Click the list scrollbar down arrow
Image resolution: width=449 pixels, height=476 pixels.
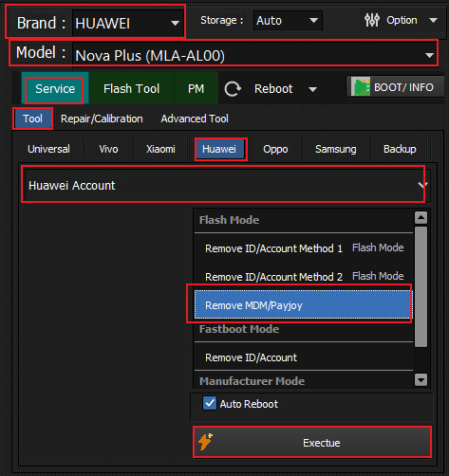421,379
